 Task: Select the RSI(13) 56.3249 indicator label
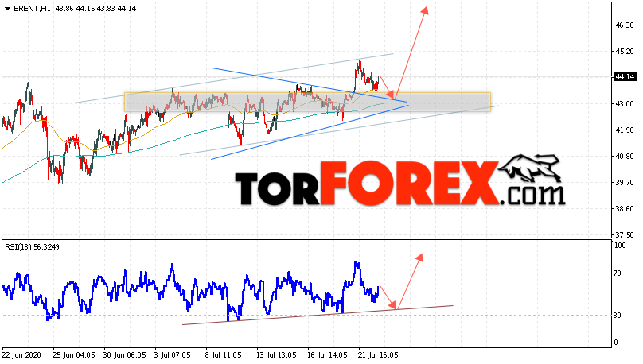click(x=32, y=247)
